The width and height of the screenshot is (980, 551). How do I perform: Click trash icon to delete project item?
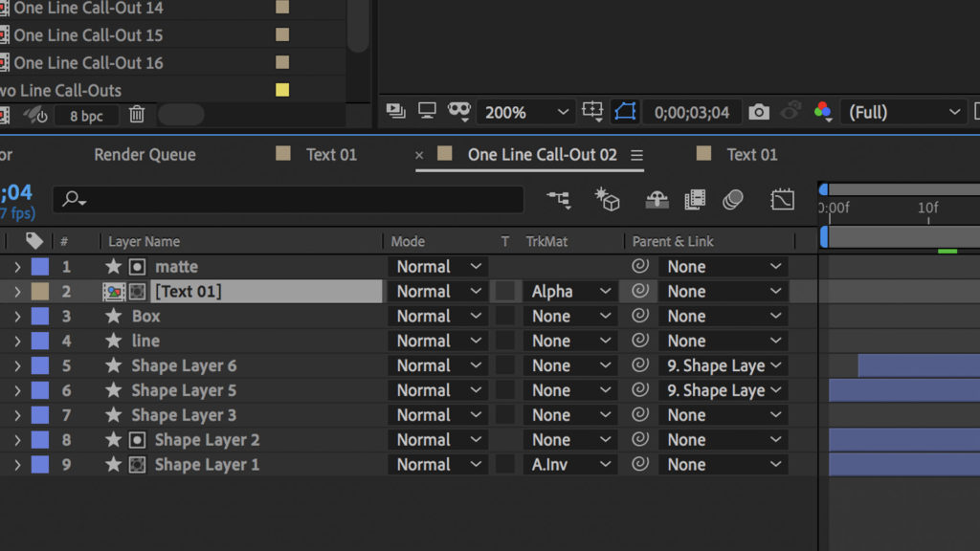pos(137,115)
